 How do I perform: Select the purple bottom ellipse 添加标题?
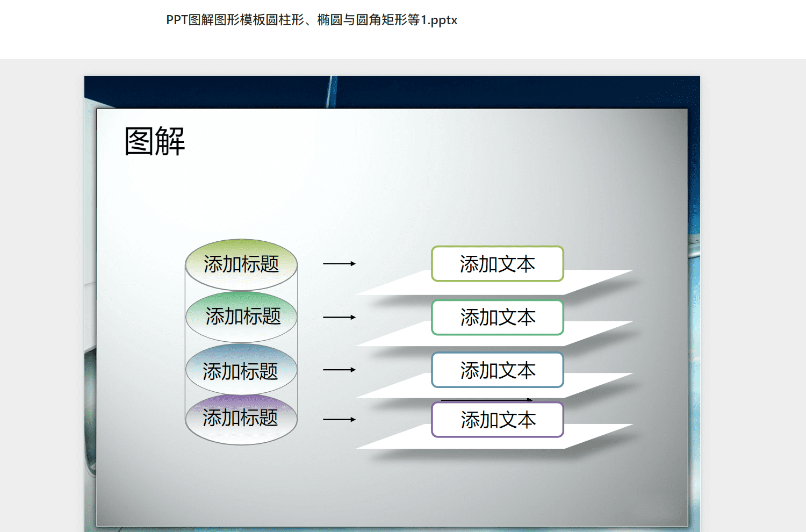tap(241, 420)
